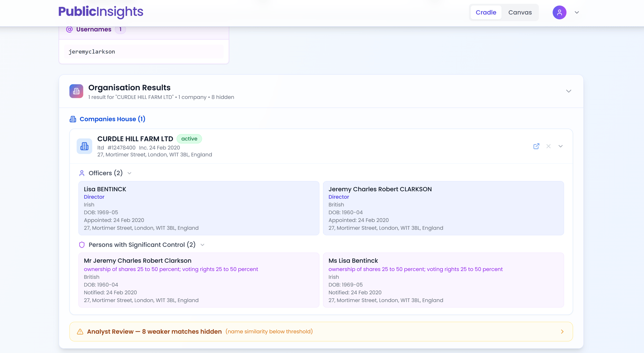Open the Companies House (1) heading
The height and width of the screenshot is (353, 644).
click(112, 119)
